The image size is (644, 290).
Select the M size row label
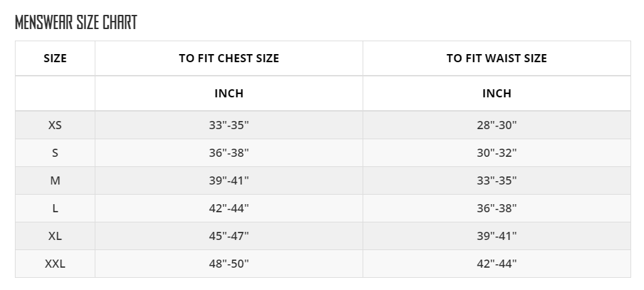point(55,180)
